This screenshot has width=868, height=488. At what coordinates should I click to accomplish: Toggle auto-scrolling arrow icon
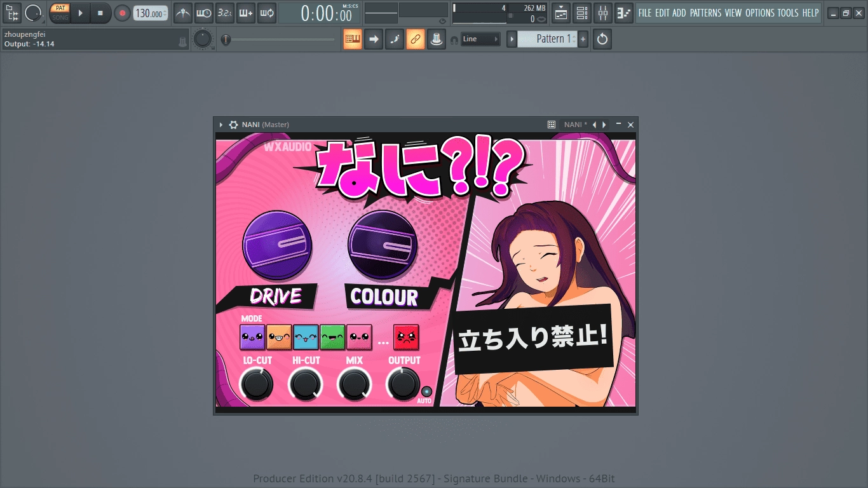coord(374,39)
